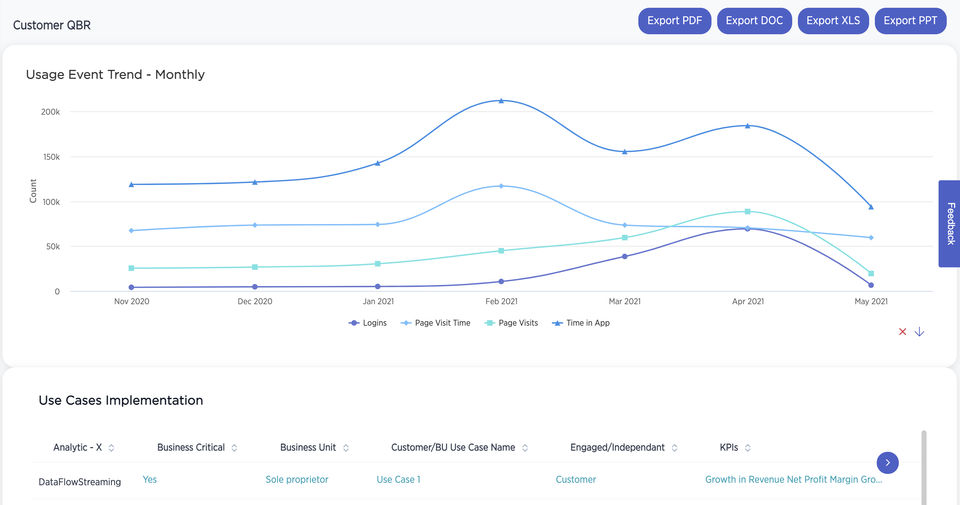This screenshot has height=505, width=960.
Task: Click the Customer link in the row
Action: (x=576, y=480)
